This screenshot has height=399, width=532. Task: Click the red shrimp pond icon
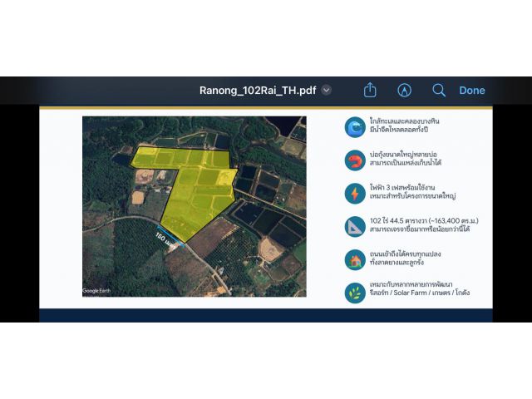coord(355,160)
